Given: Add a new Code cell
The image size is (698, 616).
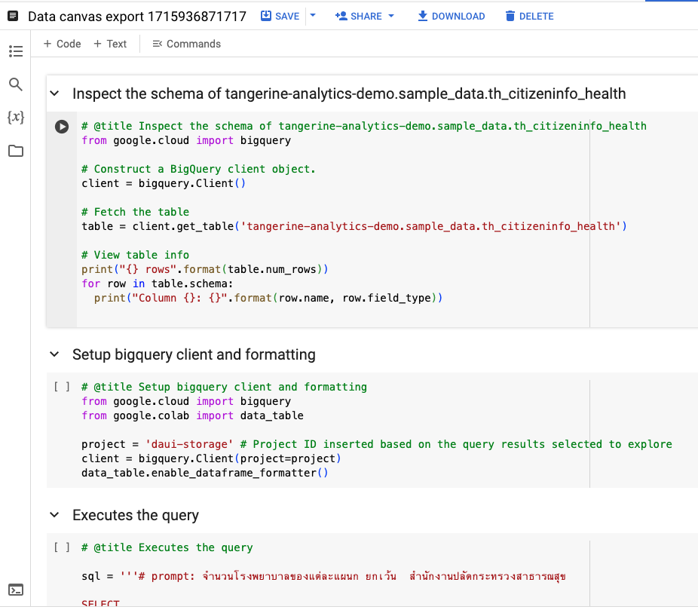Looking at the screenshot, I should tap(63, 44).
